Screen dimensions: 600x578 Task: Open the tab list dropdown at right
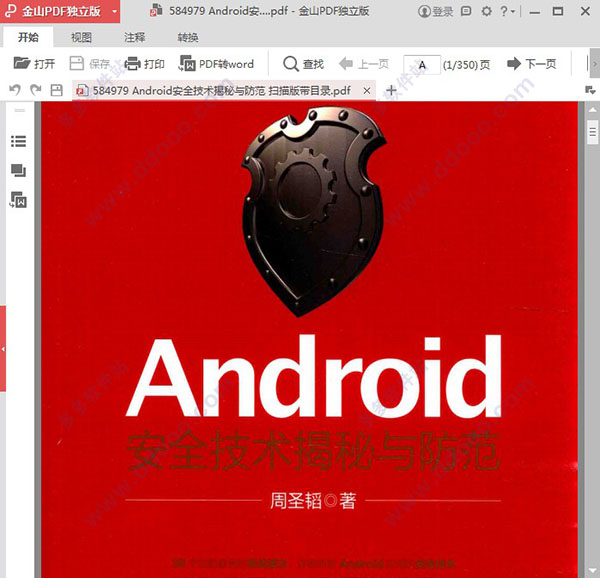click(x=590, y=90)
